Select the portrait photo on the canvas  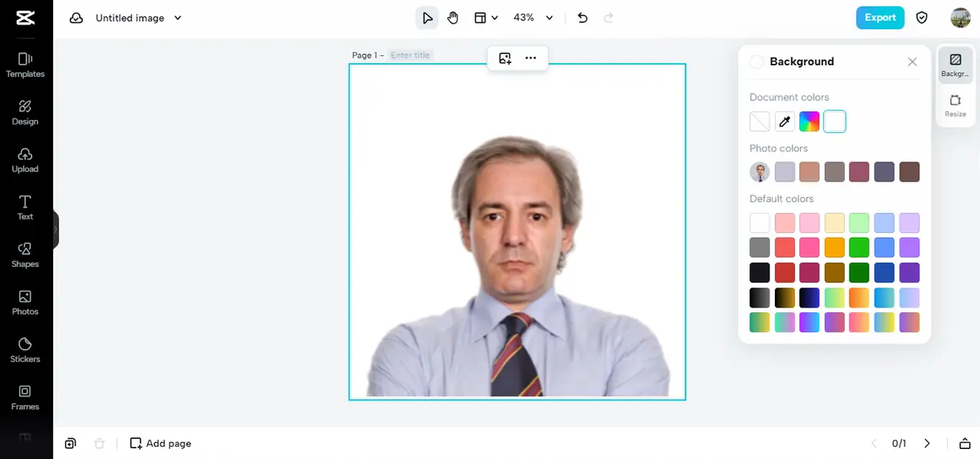(519, 265)
